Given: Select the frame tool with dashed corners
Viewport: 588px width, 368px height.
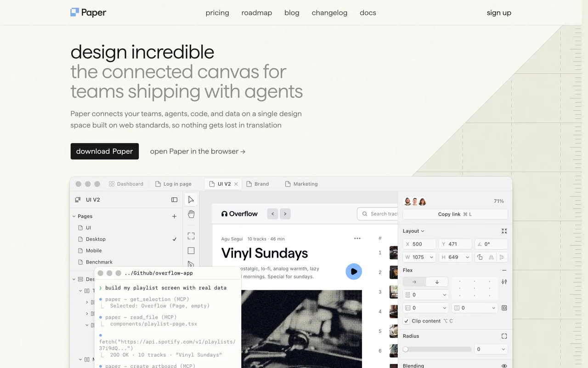Looking at the screenshot, I should coord(191,236).
